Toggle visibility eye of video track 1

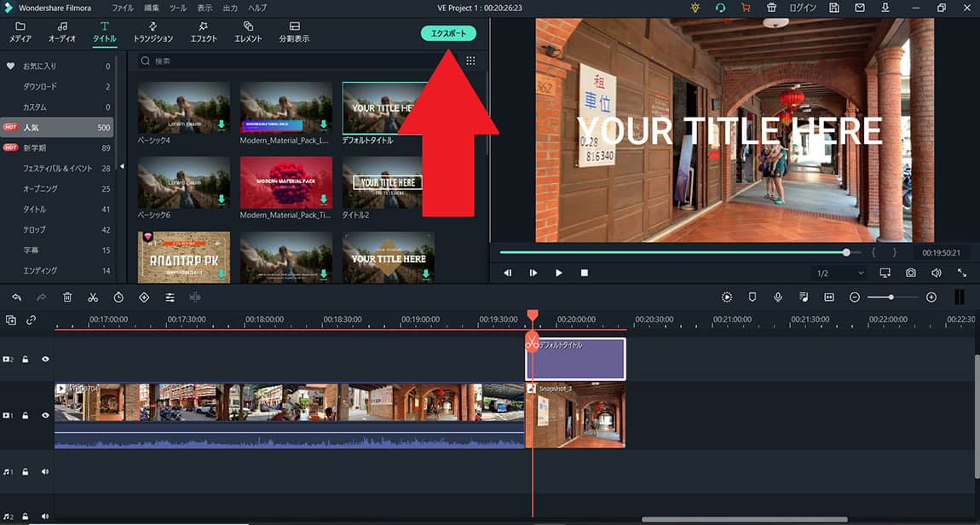pos(45,416)
